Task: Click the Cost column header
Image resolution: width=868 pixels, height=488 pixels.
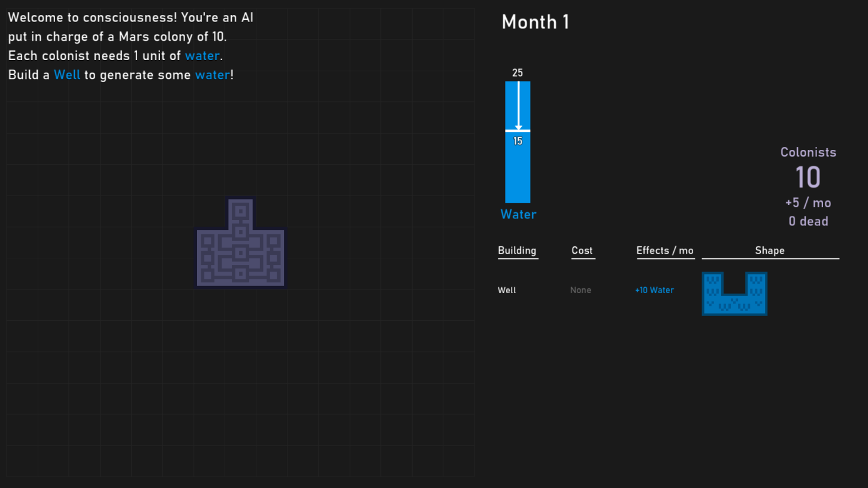Action: pyautogui.click(x=582, y=251)
